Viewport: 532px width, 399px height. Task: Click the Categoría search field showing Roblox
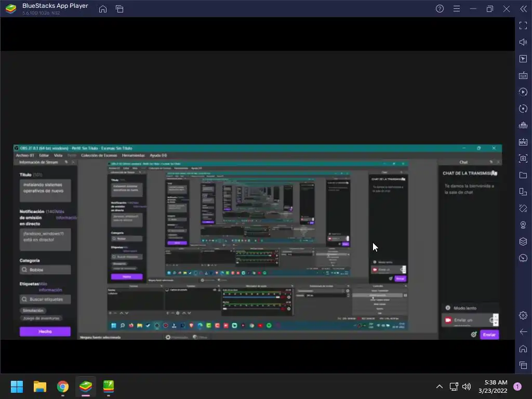(x=45, y=270)
